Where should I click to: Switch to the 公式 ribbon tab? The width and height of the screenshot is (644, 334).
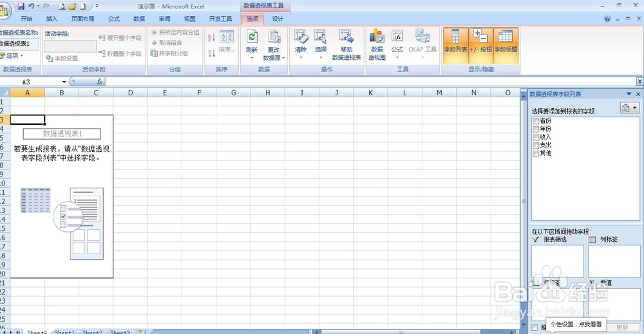point(114,19)
